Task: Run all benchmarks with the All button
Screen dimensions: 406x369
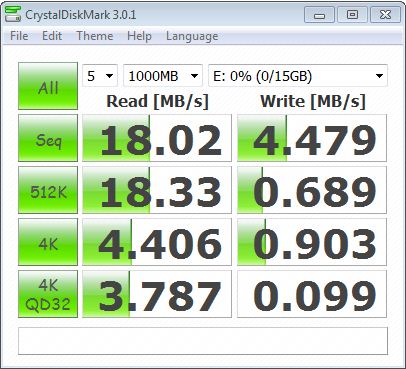Action: coord(48,86)
